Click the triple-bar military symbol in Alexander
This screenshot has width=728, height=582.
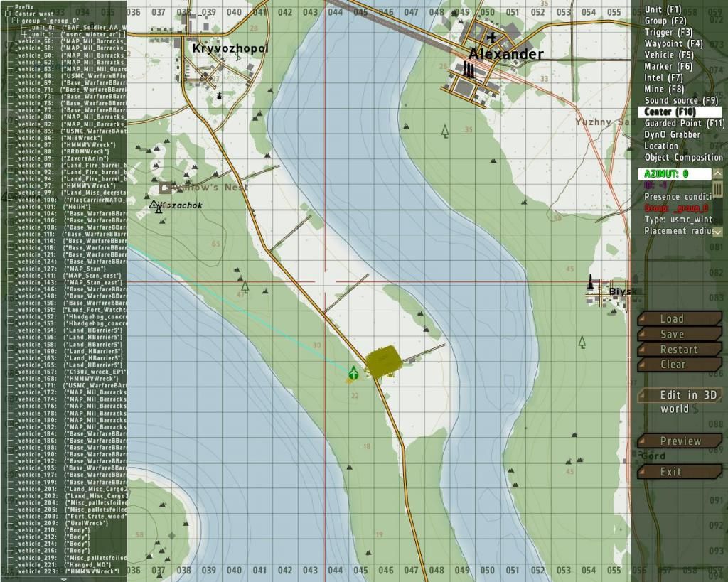click(x=467, y=69)
